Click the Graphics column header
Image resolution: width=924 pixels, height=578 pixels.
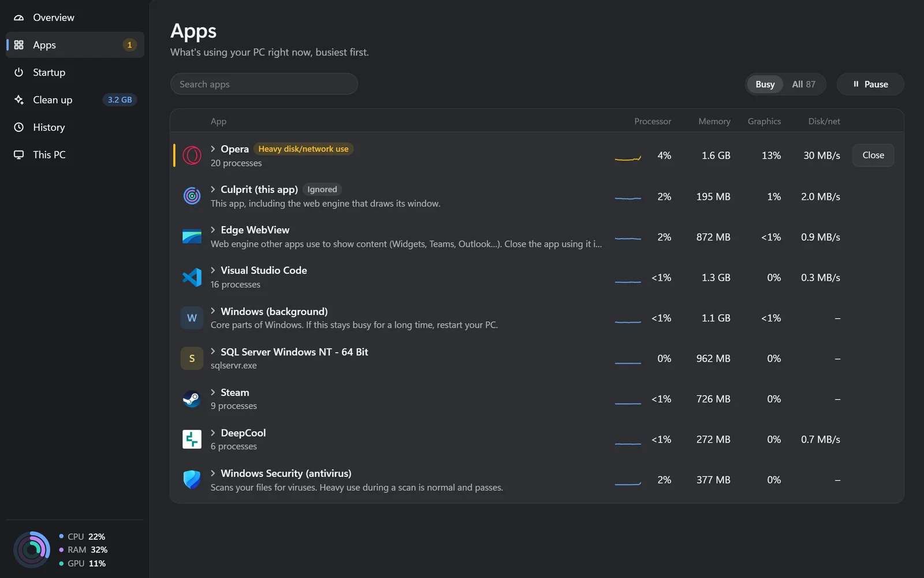point(764,121)
